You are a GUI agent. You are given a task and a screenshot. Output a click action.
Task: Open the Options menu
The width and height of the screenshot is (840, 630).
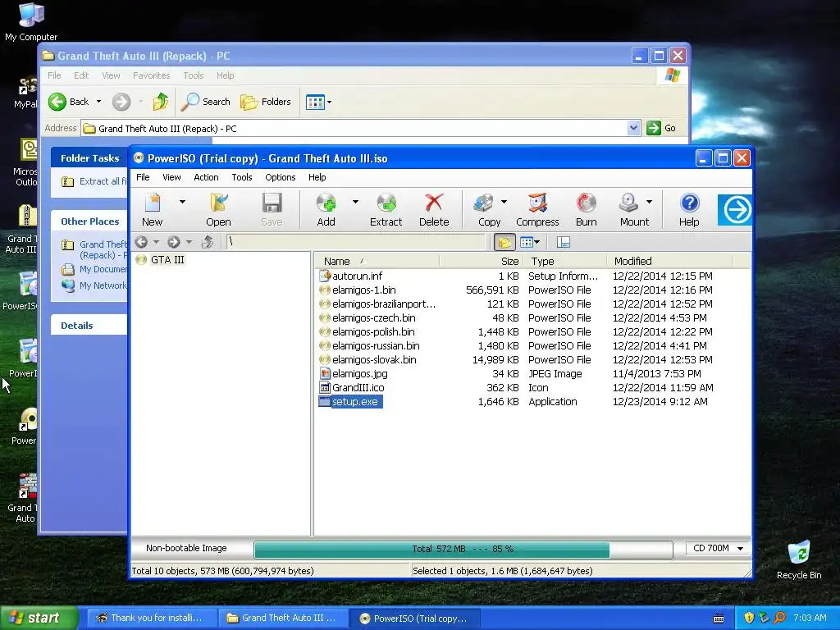point(281,177)
